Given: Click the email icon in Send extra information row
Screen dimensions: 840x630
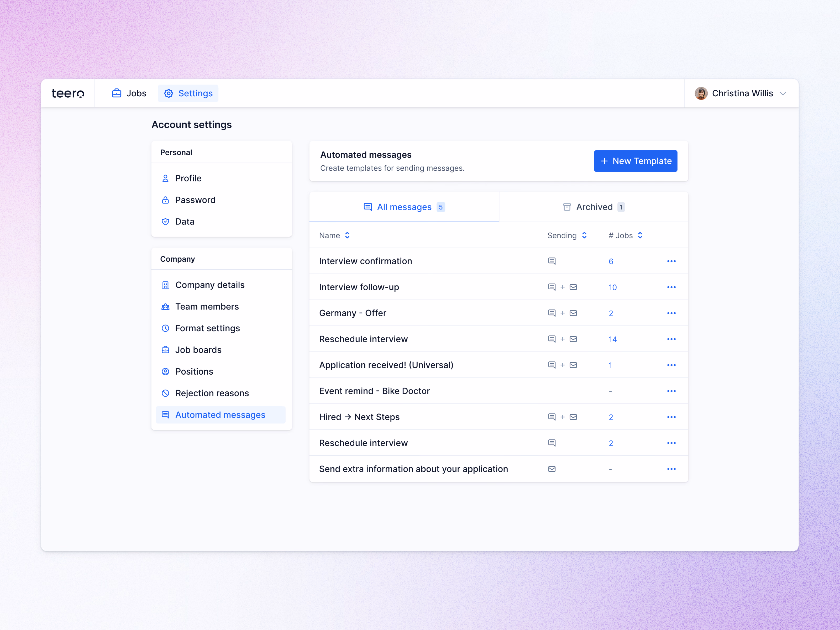Looking at the screenshot, I should tap(552, 469).
